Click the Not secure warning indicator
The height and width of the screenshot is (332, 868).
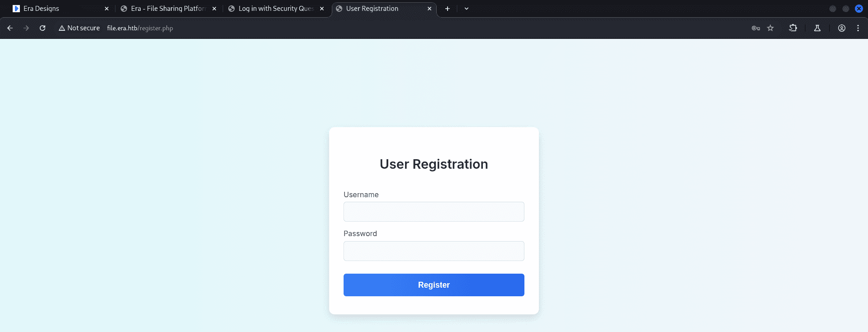(79, 28)
